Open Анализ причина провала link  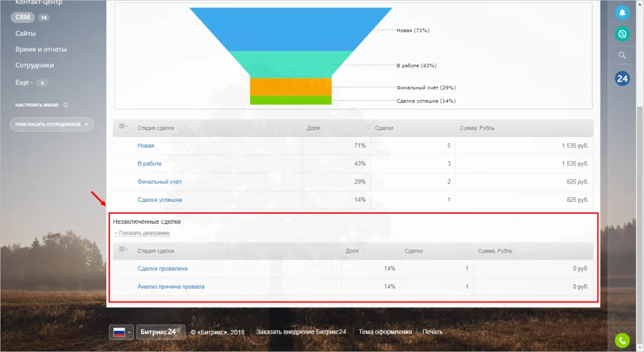click(171, 287)
